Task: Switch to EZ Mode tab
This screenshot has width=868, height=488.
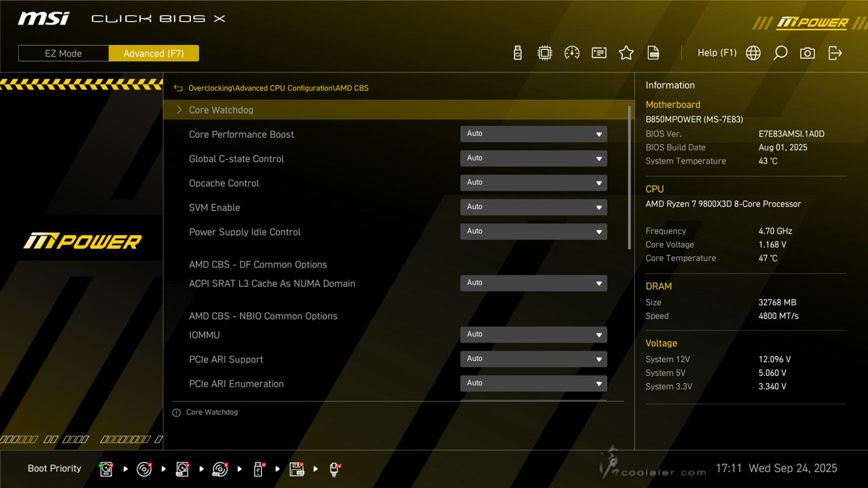Action: [x=64, y=53]
